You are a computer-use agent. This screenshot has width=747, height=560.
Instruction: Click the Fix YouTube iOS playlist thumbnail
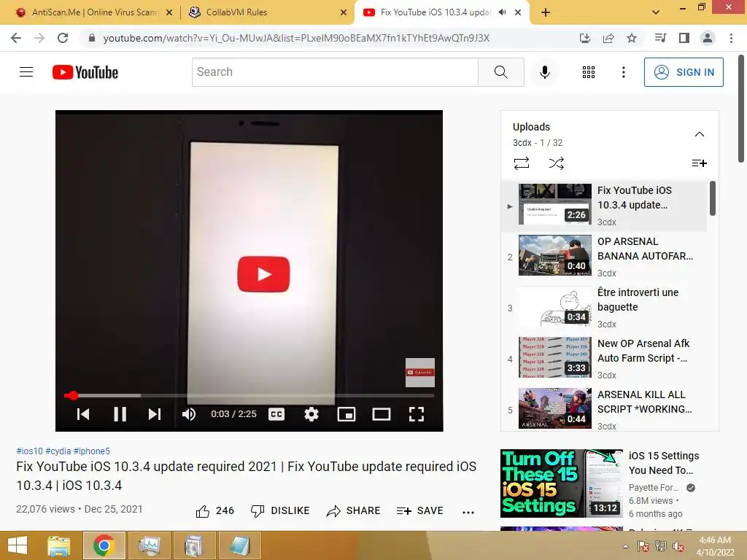555,204
